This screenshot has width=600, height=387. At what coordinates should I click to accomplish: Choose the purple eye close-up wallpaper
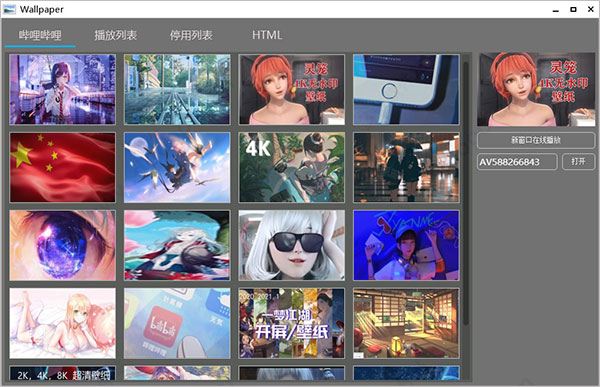pos(62,245)
